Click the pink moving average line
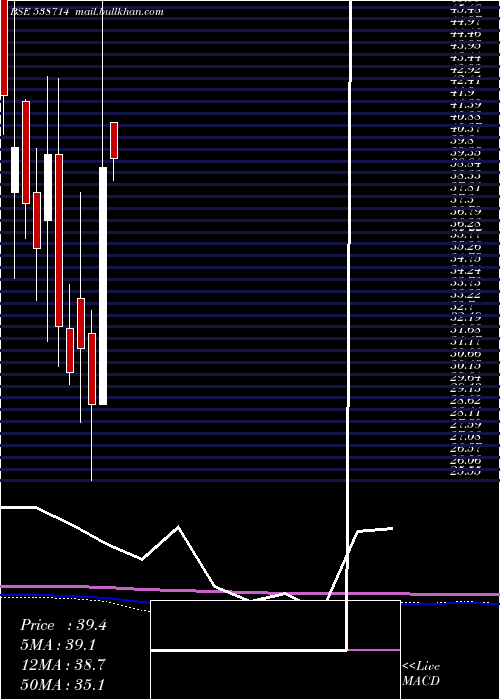500x700 pixels. (250, 592)
